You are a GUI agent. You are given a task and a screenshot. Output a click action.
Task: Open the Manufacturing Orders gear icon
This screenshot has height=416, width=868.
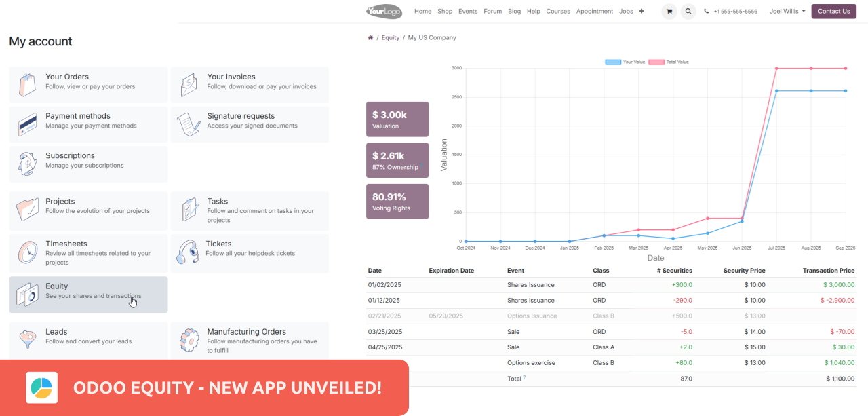click(x=189, y=340)
